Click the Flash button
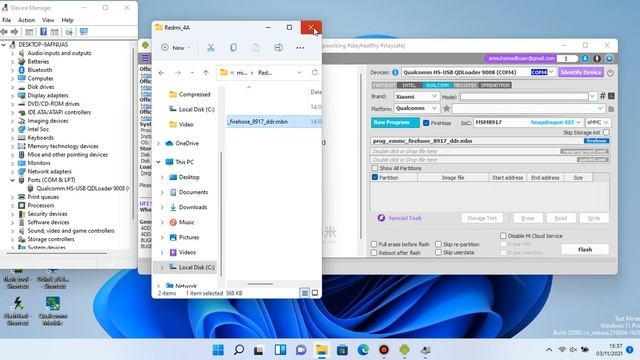 (585, 249)
